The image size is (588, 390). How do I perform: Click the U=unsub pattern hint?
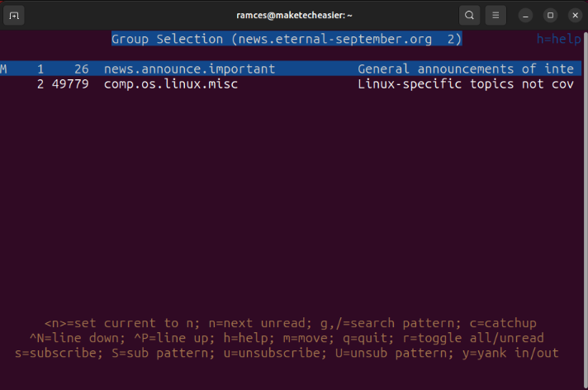[391, 353]
